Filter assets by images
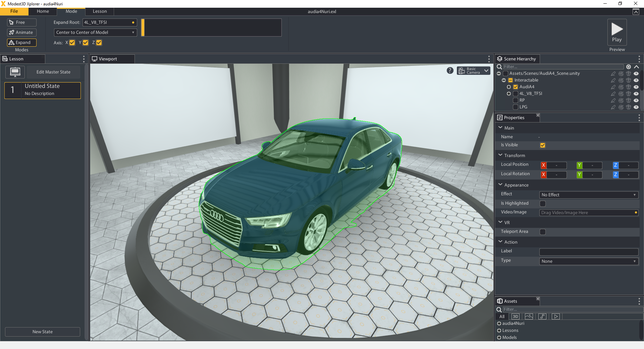This screenshot has width=644, height=349. (529, 316)
